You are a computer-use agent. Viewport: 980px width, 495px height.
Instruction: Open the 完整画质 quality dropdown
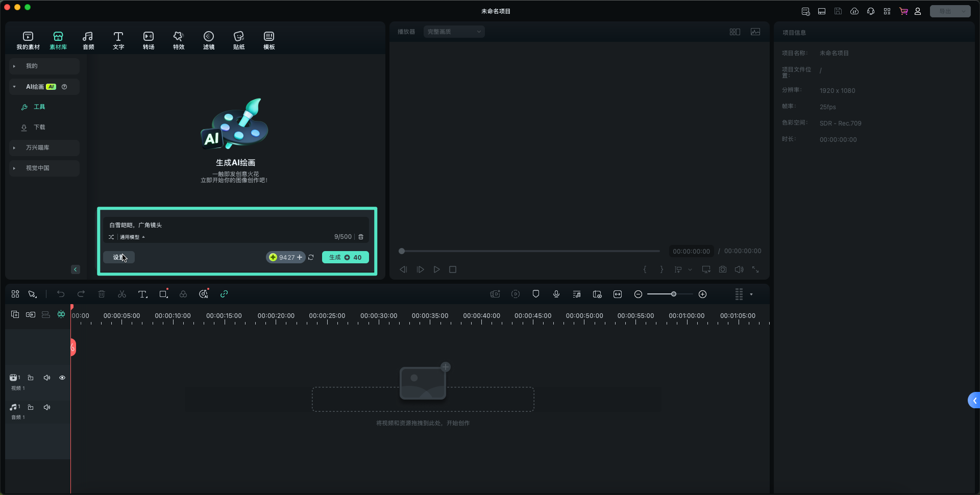coord(454,32)
